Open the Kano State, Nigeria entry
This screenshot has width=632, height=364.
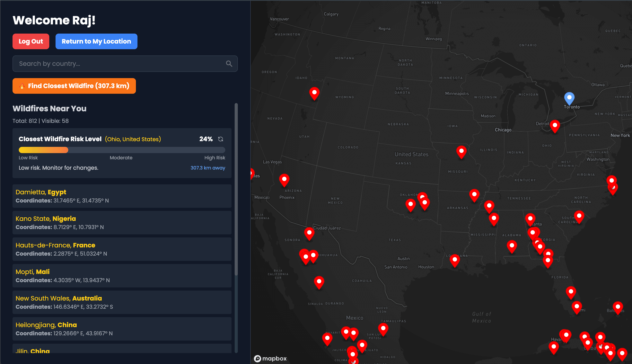[x=122, y=222]
